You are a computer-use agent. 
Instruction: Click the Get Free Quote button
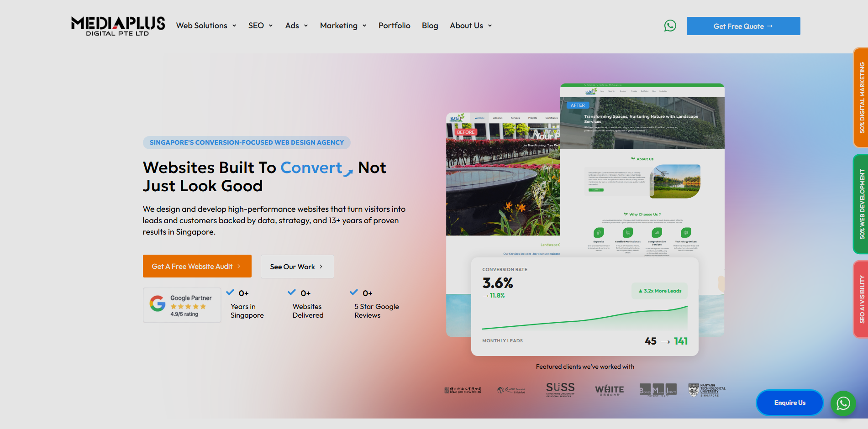click(743, 26)
